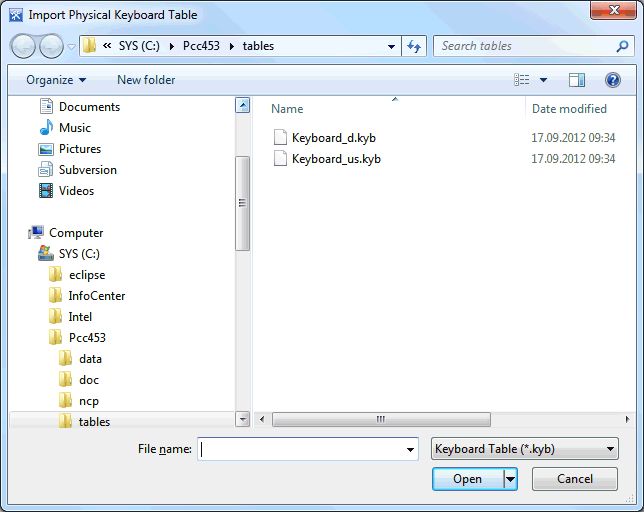
Task: Click the Keyboard_d.kyb file icon
Action: pos(280,137)
